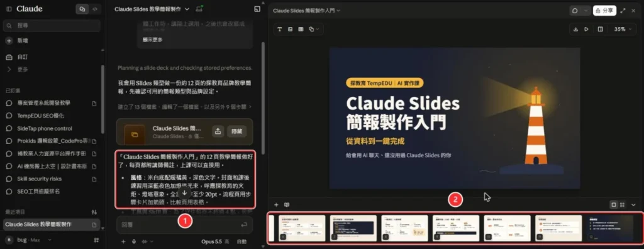The image size is (644, 249).
Task: Click the 自動 mode setting
Action: (242, 241)
